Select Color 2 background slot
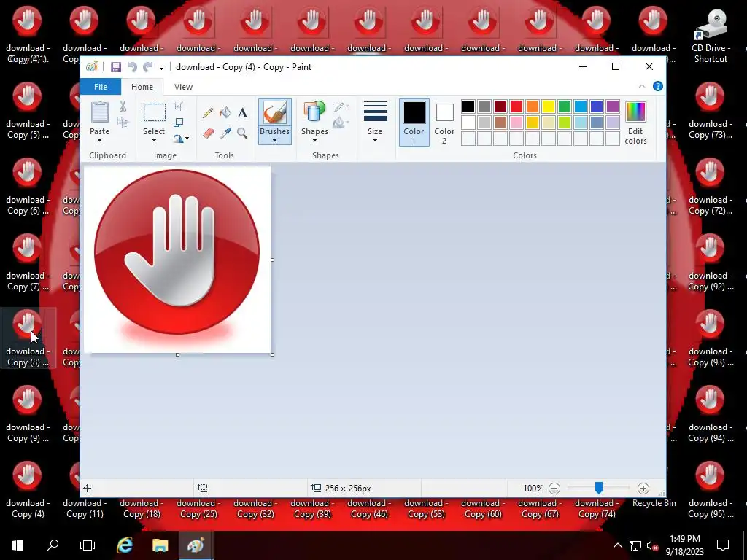Screen dimensions: 747x560 tap(444, 122)
